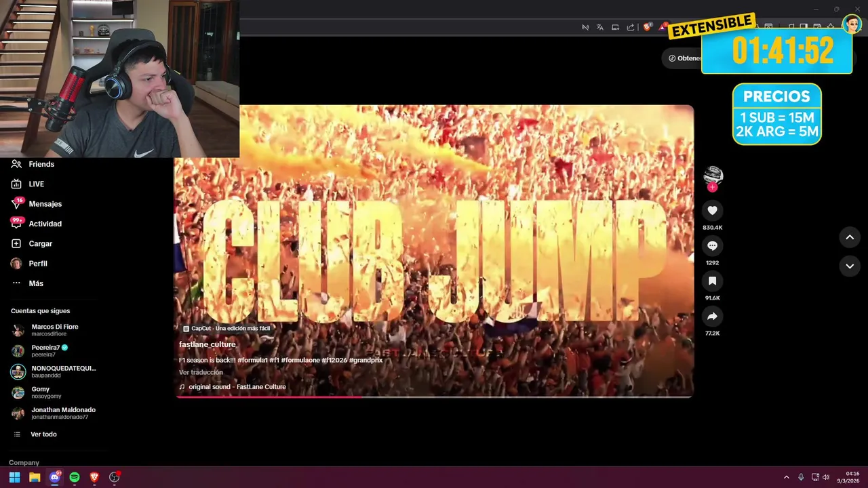The width and height of the screenshot is (868, 488).
Task: Expand Ver todo followed accounts
Action: point(35,434)
